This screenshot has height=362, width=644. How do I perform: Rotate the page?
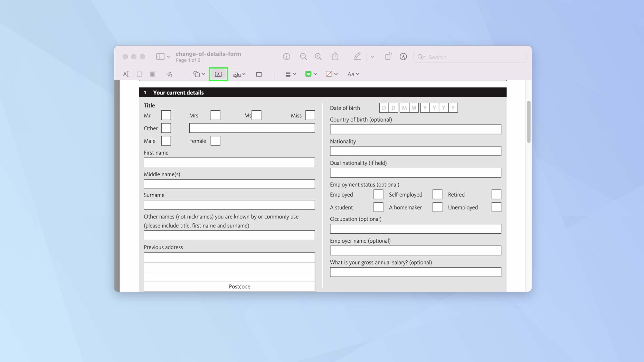[x=388, y=56]
